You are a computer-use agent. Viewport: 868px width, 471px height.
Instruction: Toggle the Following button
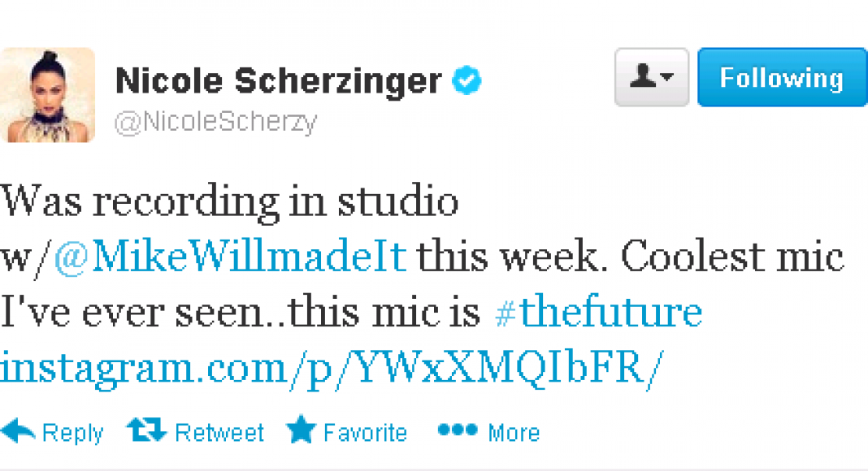click(782, 78)
